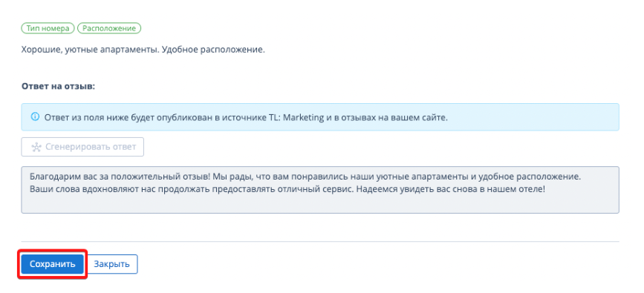Click empty space at bottom of reply field

coord(320,205)
